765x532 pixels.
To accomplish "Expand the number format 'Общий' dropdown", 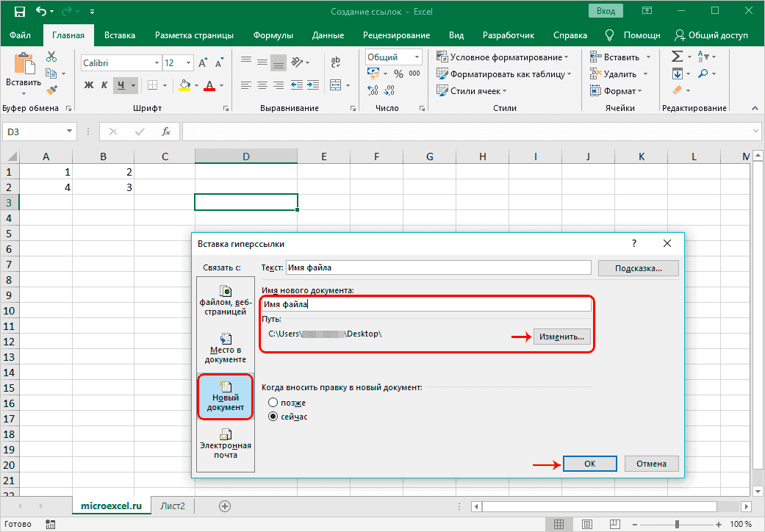I will point(416,57).
